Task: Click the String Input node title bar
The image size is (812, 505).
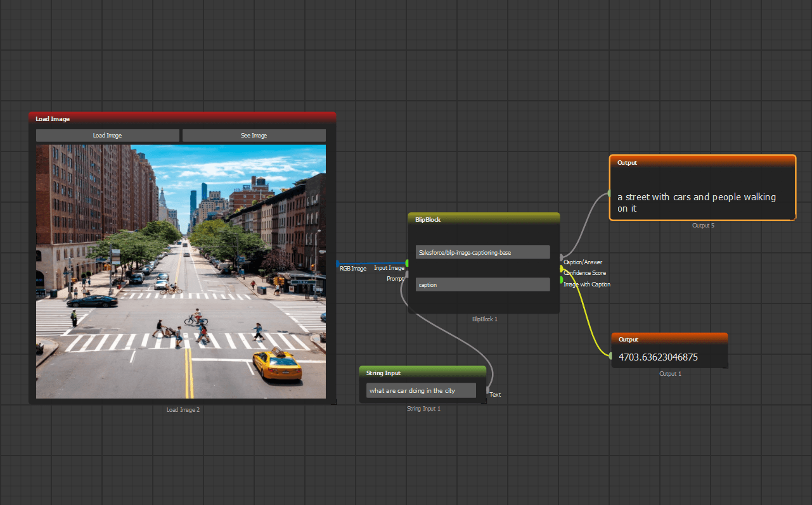Action: [422, 373]
